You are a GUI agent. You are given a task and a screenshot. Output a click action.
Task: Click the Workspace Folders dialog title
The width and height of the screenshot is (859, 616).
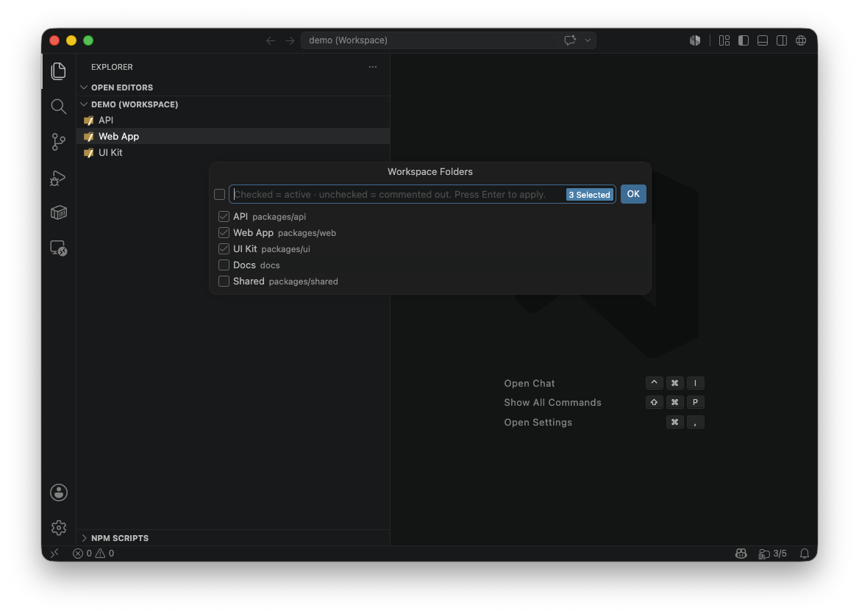(x=430, y=171)
